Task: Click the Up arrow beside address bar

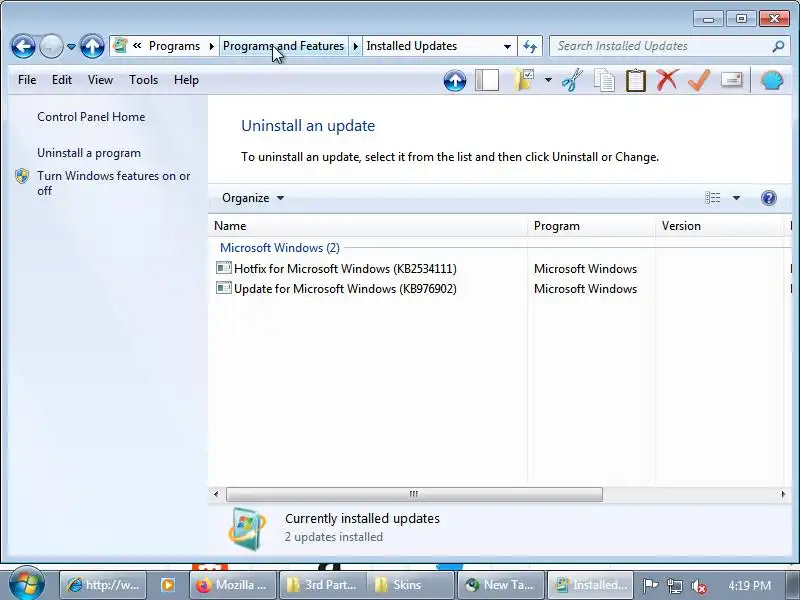Action: [92, 47]
